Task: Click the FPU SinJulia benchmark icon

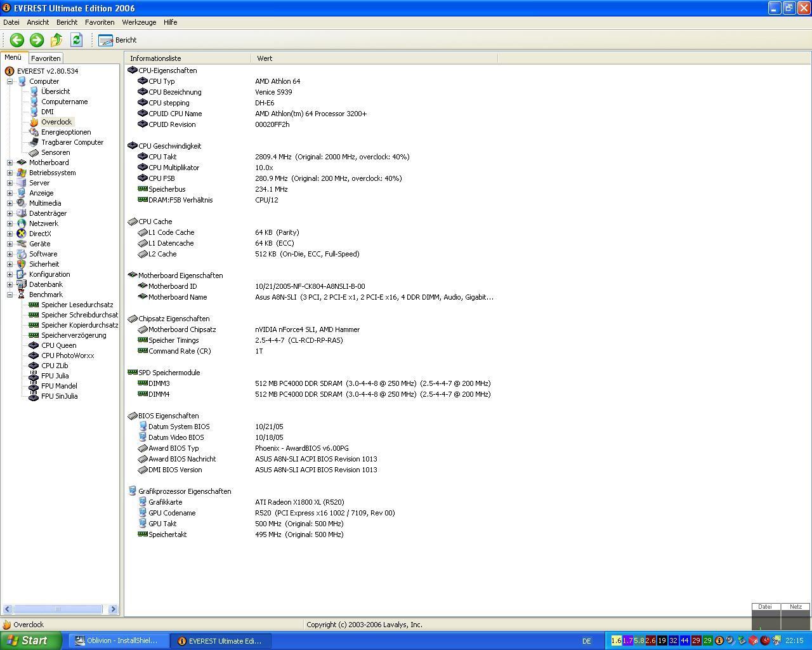Action: [34, 396]
